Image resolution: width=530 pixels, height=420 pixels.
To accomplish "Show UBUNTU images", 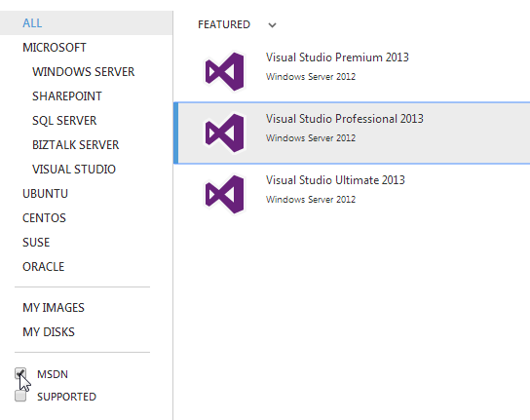I will point(45,193).
